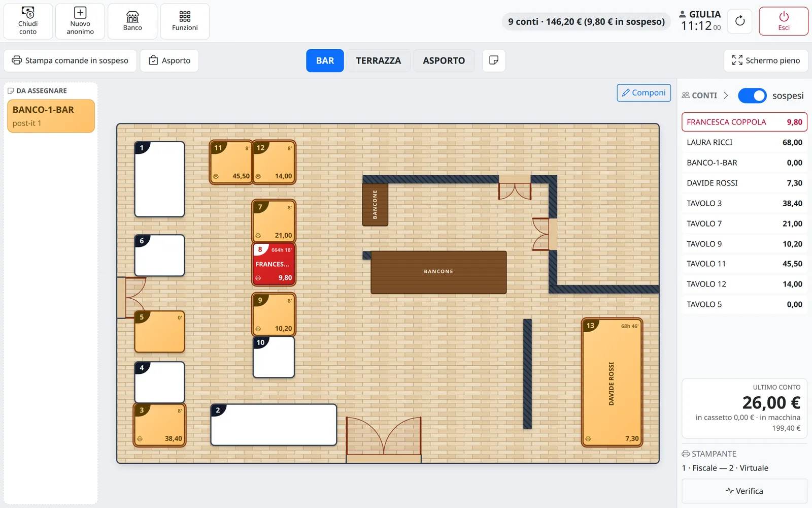
Task: Open the ULTIMO CONTO 26,00 € summary card
Action: click(x=745, y=408)
